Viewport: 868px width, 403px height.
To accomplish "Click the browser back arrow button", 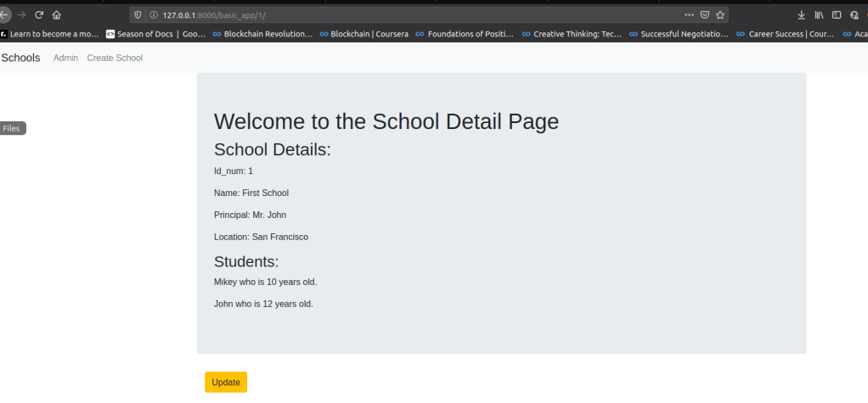I will point(4,14).
